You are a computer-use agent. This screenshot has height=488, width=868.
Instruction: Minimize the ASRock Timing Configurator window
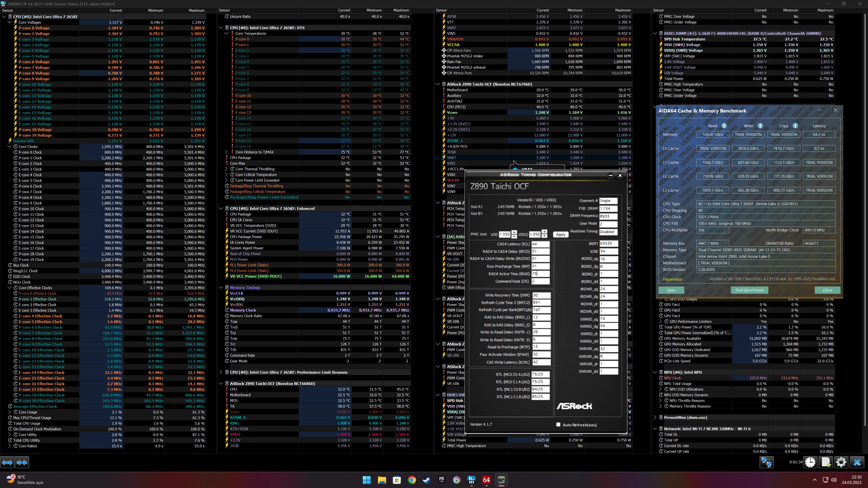tap(610, 175)
